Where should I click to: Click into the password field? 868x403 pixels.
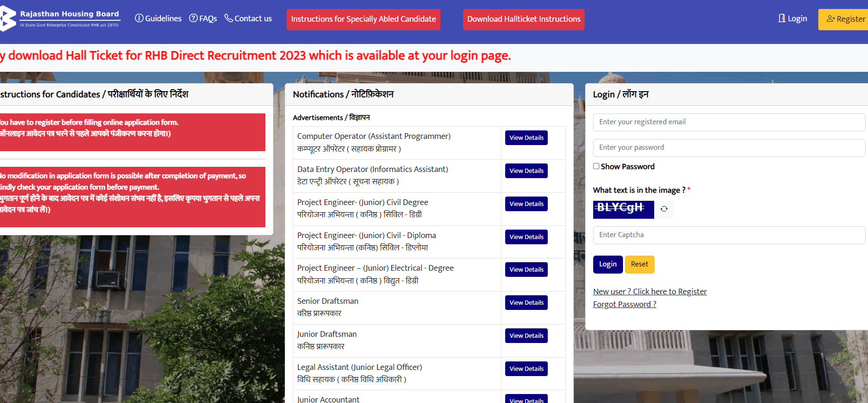coord(729,148)
